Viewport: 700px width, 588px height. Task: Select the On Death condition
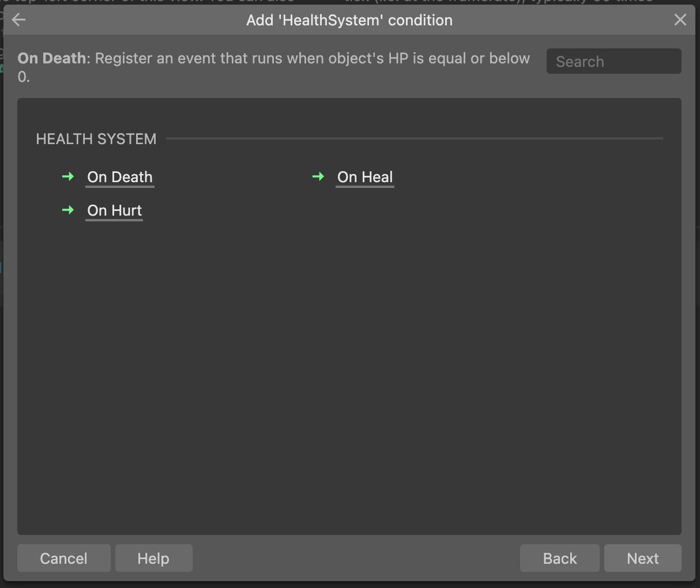pos(120,177)
